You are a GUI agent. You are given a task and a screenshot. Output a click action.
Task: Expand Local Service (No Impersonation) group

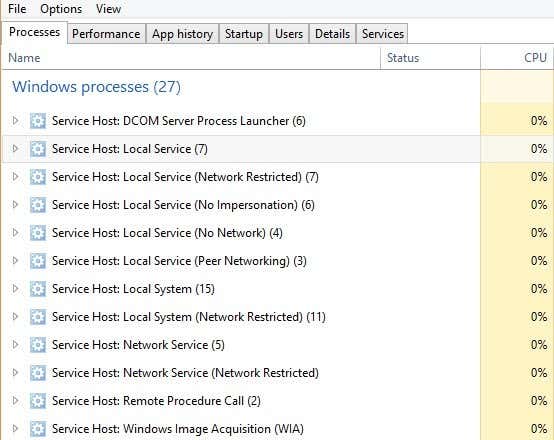click(x=15, y=204)
